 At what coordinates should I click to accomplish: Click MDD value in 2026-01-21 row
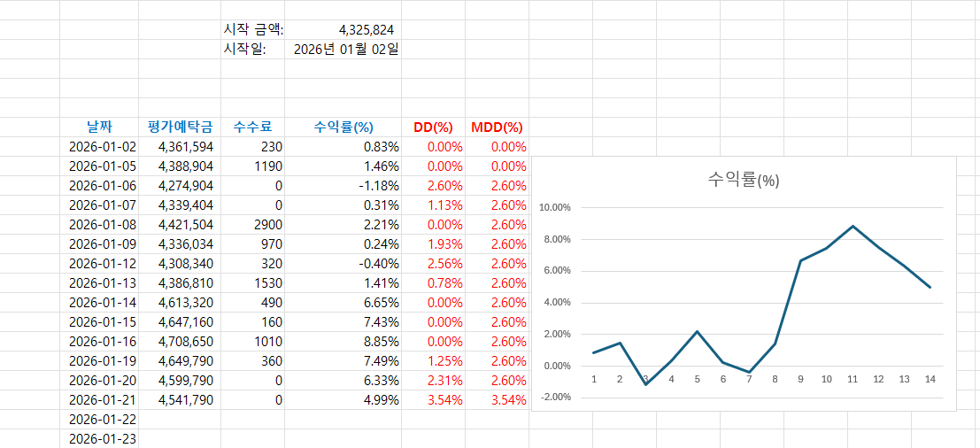pyautogui.click(x=509, y=399)
